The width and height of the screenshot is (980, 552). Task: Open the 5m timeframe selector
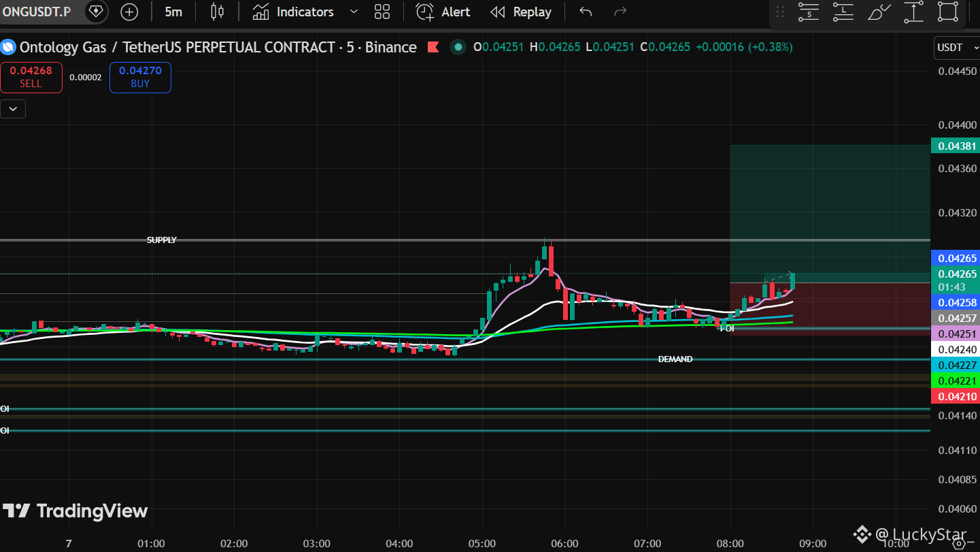pyautogui.click(x=173, y=12)
